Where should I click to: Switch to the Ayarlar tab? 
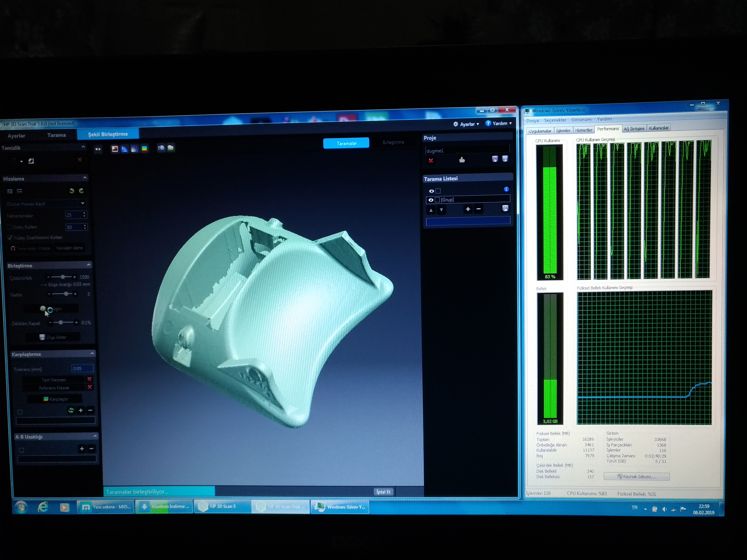(16, 136)
